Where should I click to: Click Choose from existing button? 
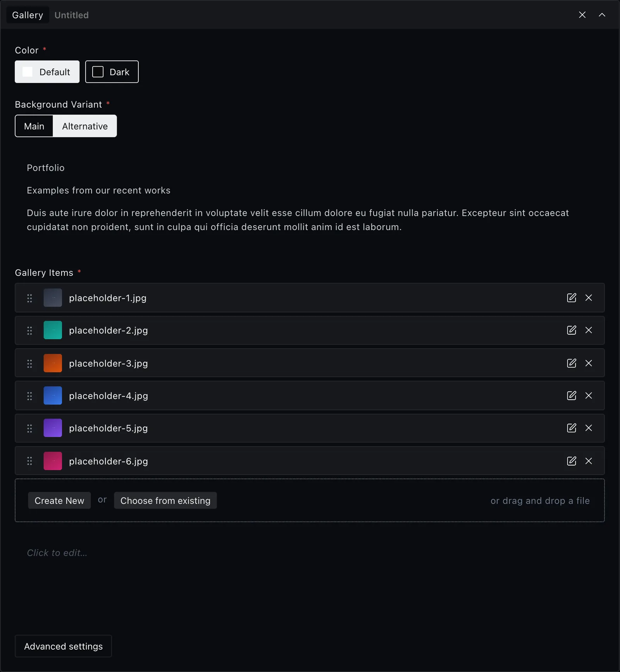click(x=165, y=500)
